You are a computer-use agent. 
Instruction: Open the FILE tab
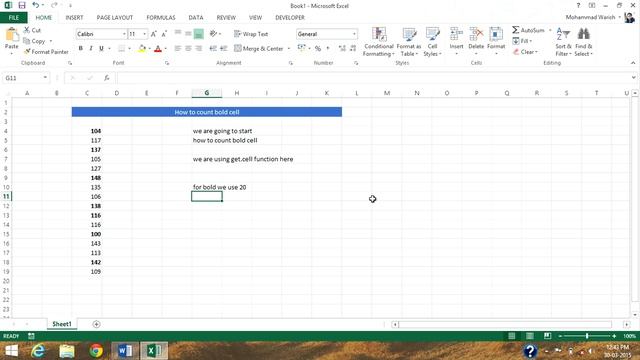[x=13, y=18]
